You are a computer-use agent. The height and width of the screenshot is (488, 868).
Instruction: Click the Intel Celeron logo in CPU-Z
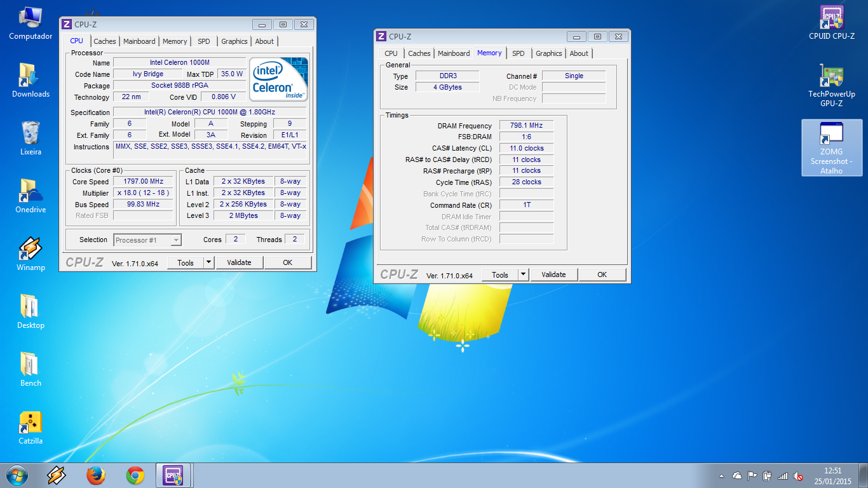[278, 79]
